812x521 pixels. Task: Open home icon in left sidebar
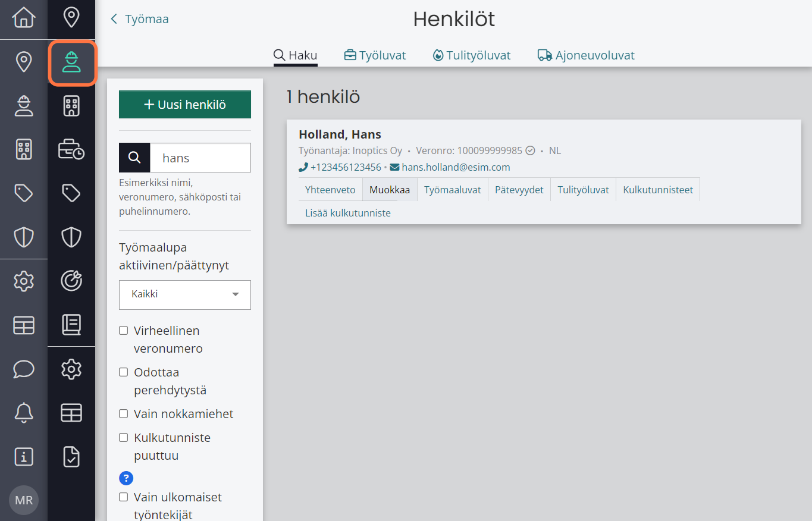[24, 18]
